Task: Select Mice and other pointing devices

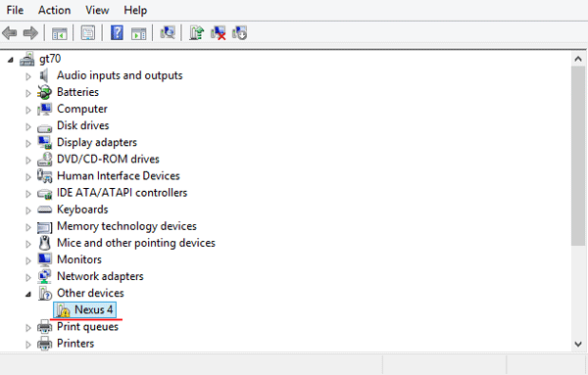Action: click(136, 243)
